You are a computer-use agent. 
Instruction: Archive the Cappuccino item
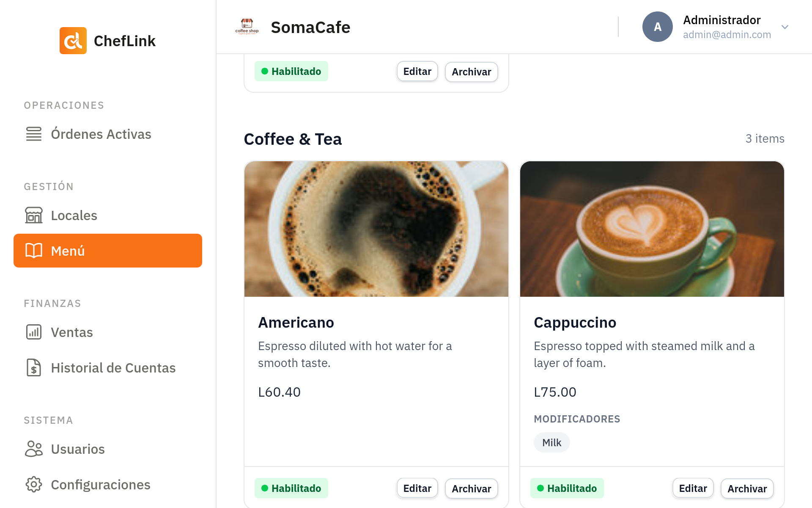(x=747, y=488)
